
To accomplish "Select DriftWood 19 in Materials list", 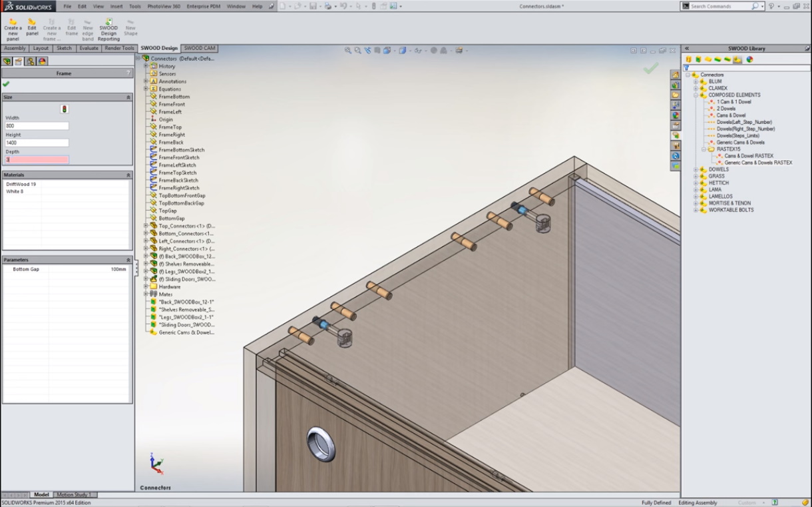I will [x=21, y=184].
